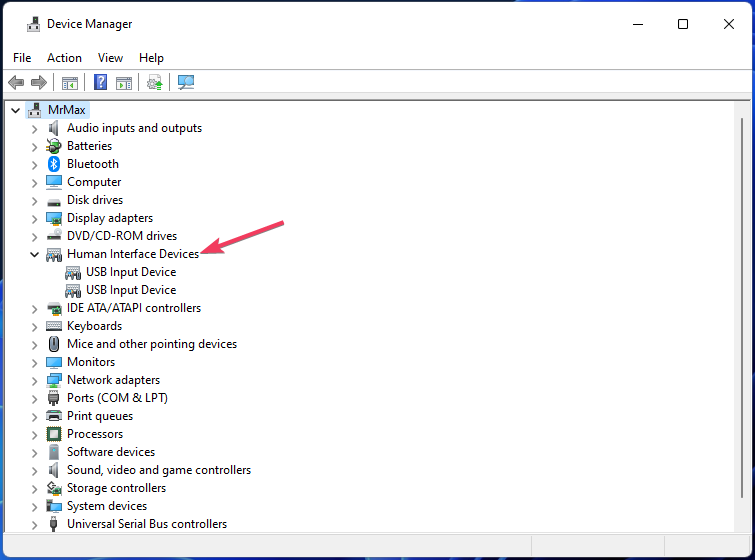Select System devices label
Screen dimensions: 755x560
tap(107, 506)
